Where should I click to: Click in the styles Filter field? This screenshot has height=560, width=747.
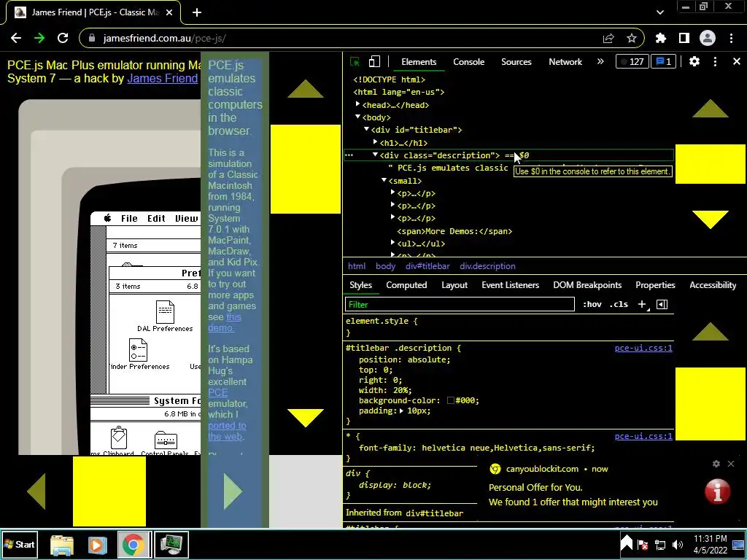pyautogui.click(x=460, y=304)
